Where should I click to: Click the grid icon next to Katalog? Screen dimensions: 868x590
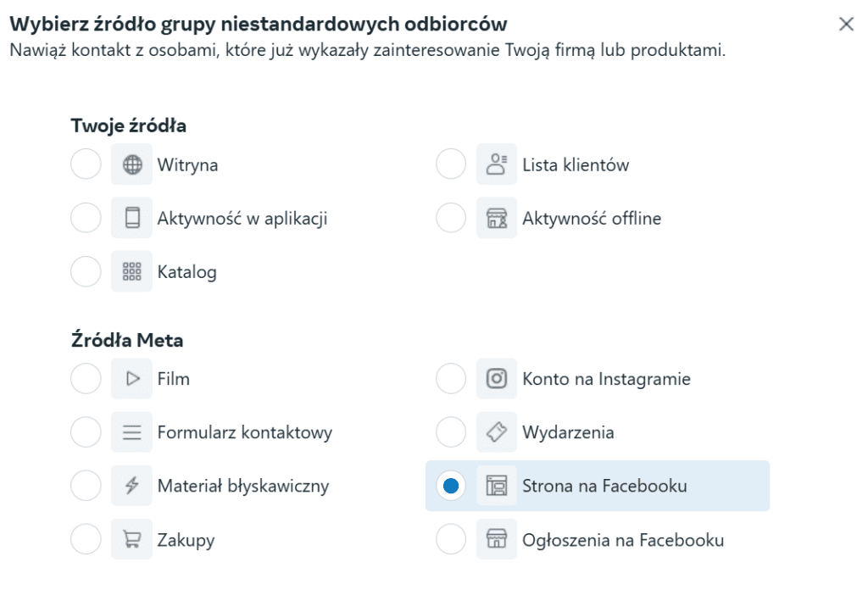[131, 271]
